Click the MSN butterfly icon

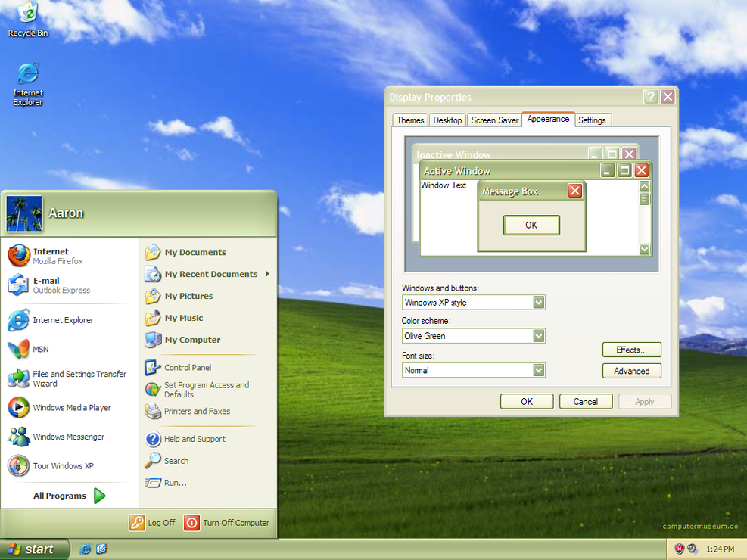(x=19, y=350)
